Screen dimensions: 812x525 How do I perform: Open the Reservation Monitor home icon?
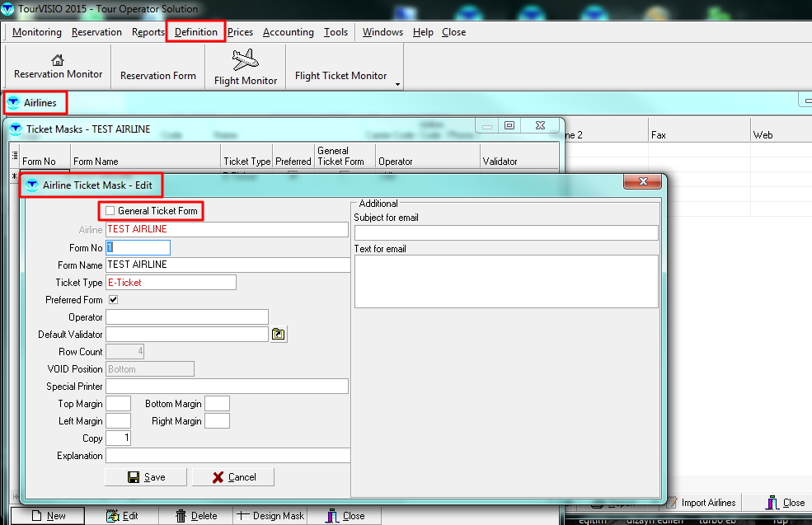(58, 60)
